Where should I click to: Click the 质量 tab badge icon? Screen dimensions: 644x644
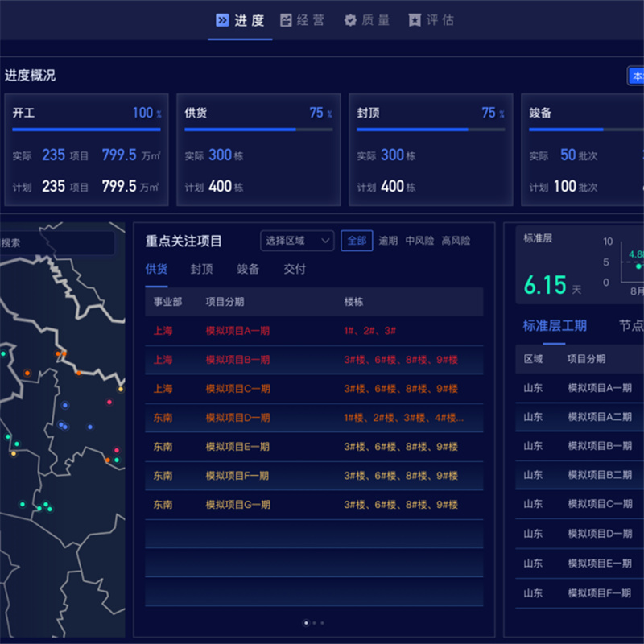tap(350, 20)
